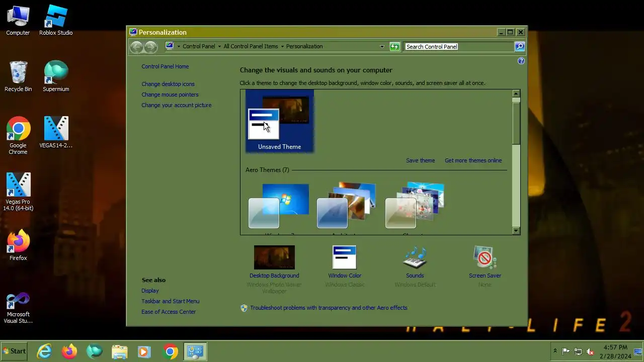Click the search magnifier button
Screen dimensions: 644x362
(520, 47)
